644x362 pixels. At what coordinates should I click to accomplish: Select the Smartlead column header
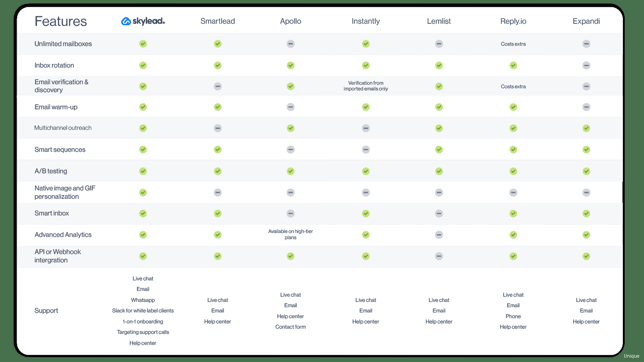(x=218, y=21)
